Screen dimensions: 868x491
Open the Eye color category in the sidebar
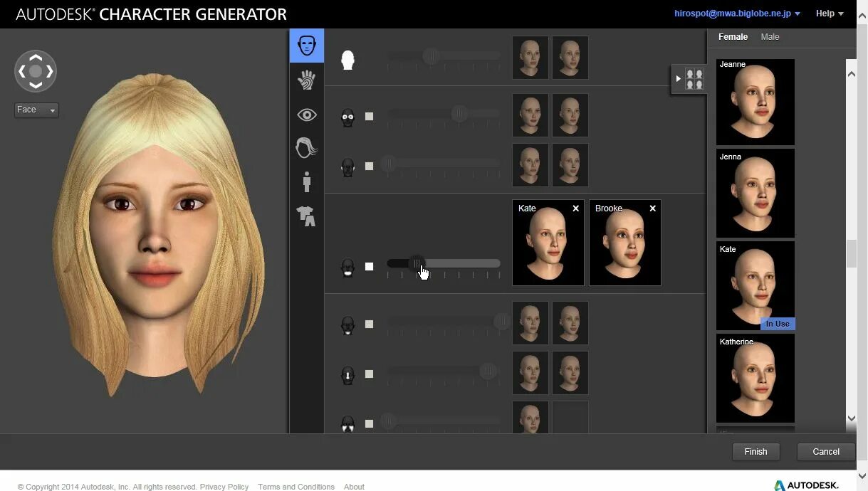pos(307,115)
